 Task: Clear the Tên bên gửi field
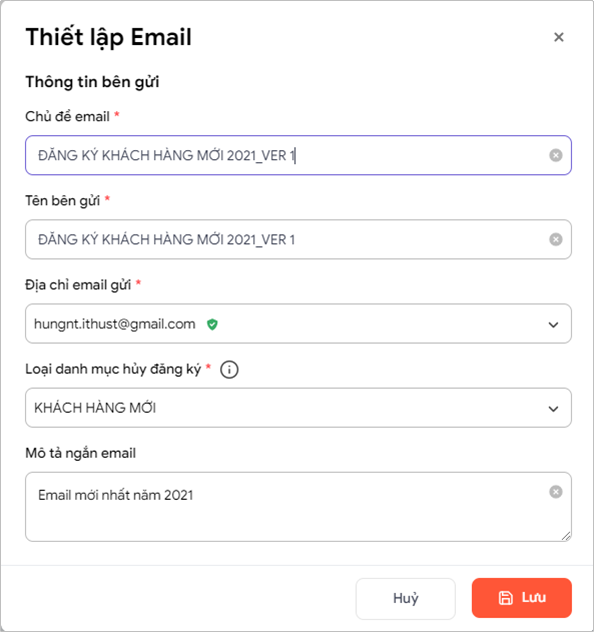[556, 239]
